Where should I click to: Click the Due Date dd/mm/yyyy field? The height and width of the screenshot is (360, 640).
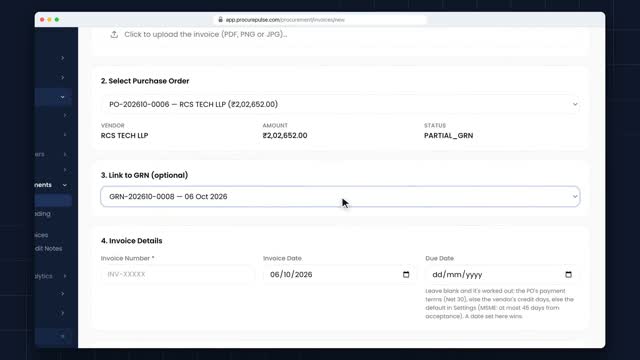[502, 275]
